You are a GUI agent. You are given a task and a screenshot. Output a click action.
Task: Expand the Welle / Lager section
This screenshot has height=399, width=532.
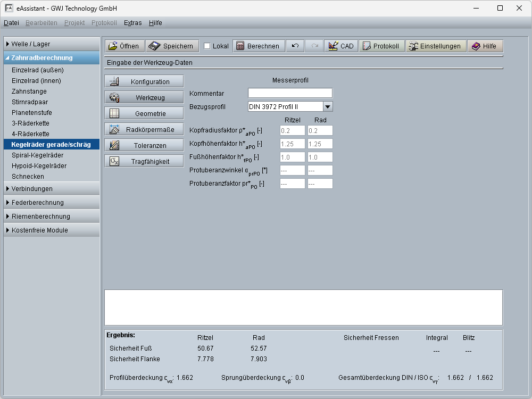coord(51,44)
